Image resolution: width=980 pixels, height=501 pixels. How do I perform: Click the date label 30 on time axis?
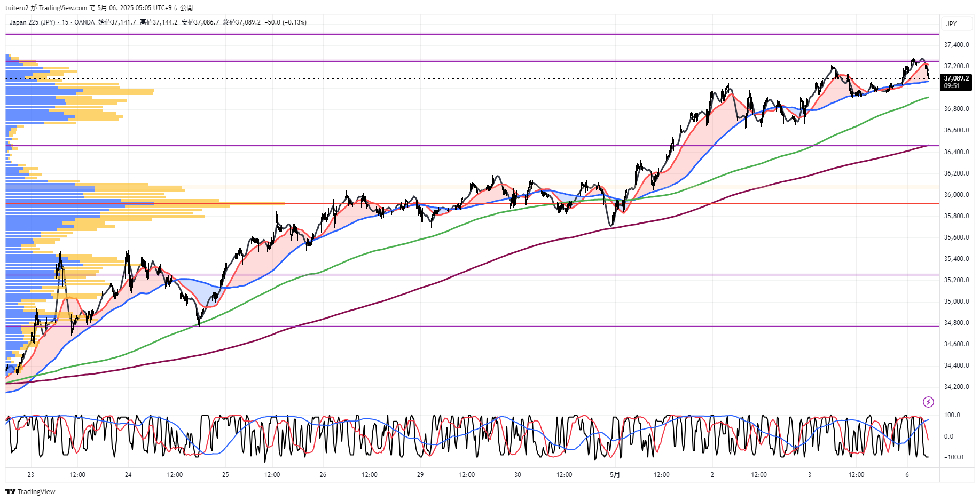point(518,475)
